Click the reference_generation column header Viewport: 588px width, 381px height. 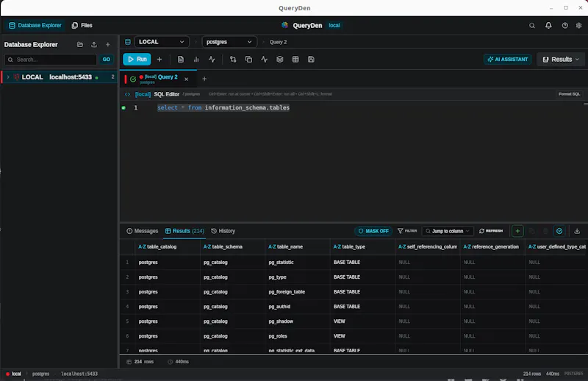(x=491, y=246)
